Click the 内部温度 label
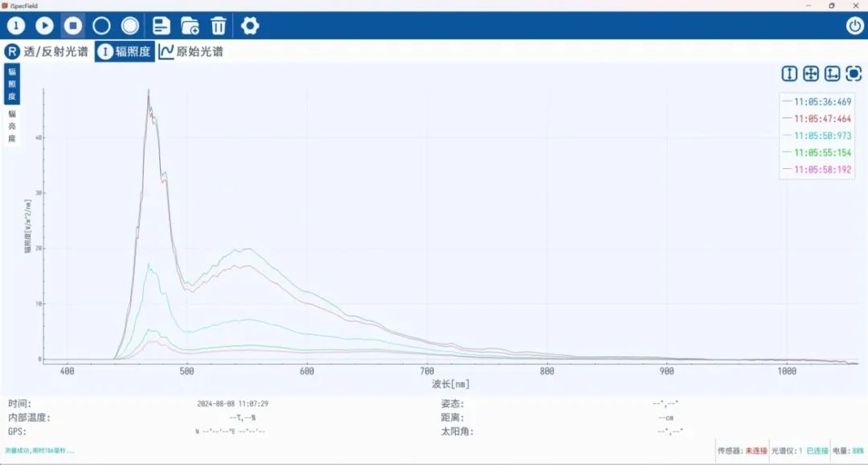The width and height of the screenshot is (868, 465). tap(29, 418)
